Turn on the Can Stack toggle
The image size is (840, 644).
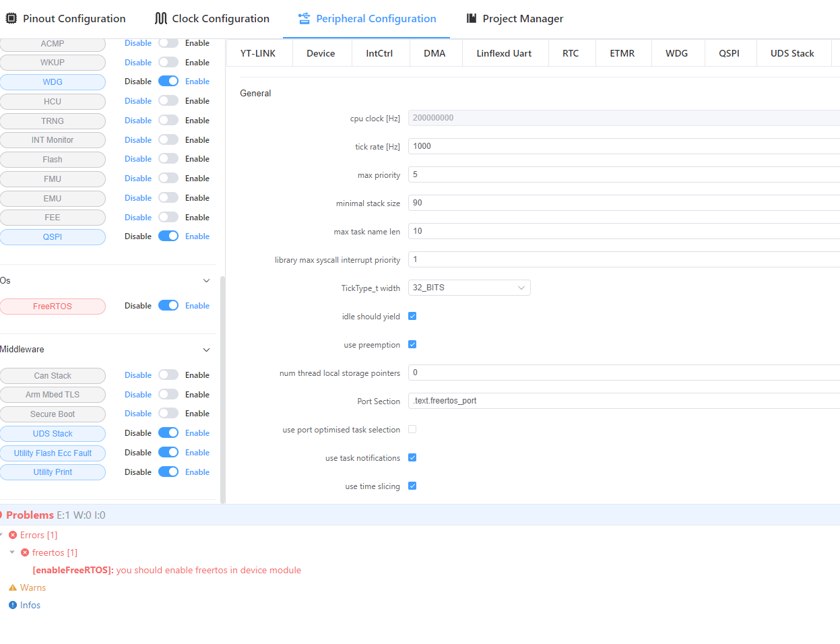pos(168,375)
